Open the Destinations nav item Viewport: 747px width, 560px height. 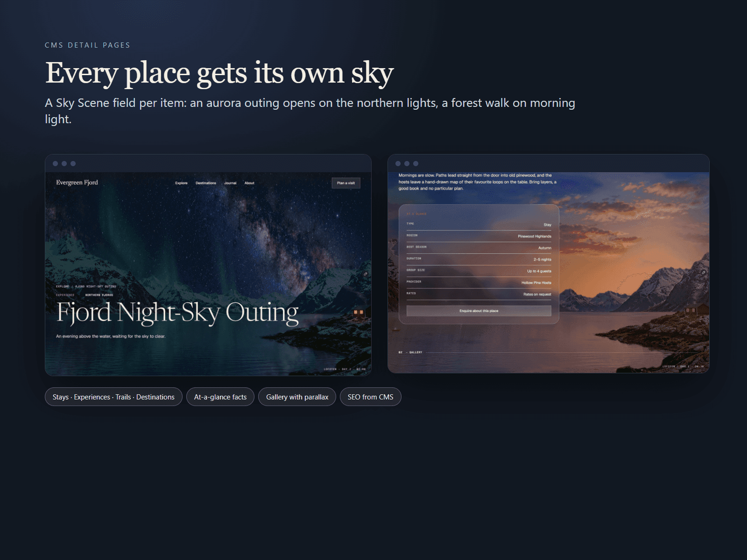coord(206,183)
